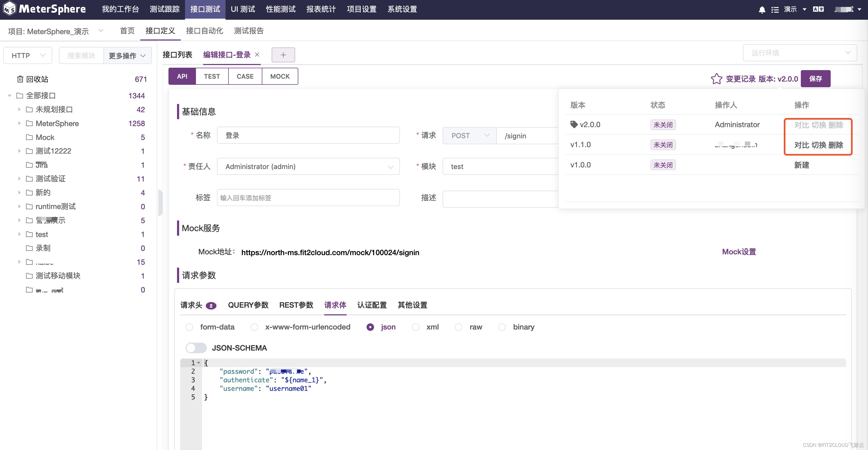Image resolution: width=868 pixels, height=450 pixels.
Task: Select xml body type
Action: point(415,327)
